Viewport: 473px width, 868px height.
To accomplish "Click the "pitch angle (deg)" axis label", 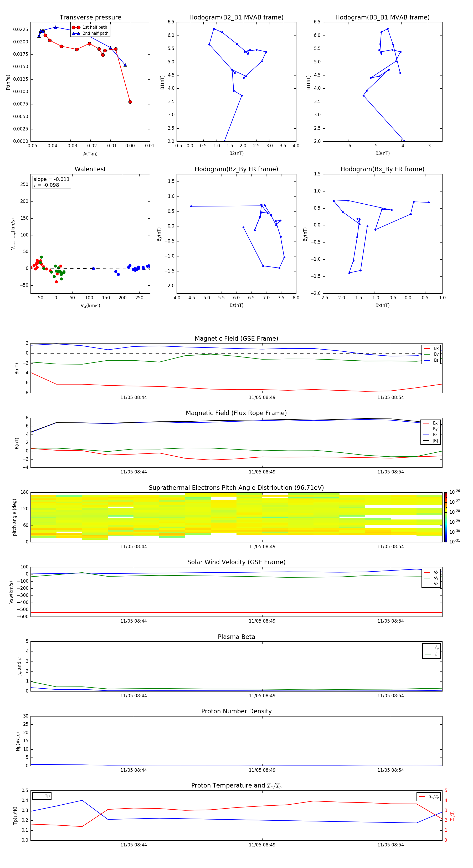I will coord(14,517).
